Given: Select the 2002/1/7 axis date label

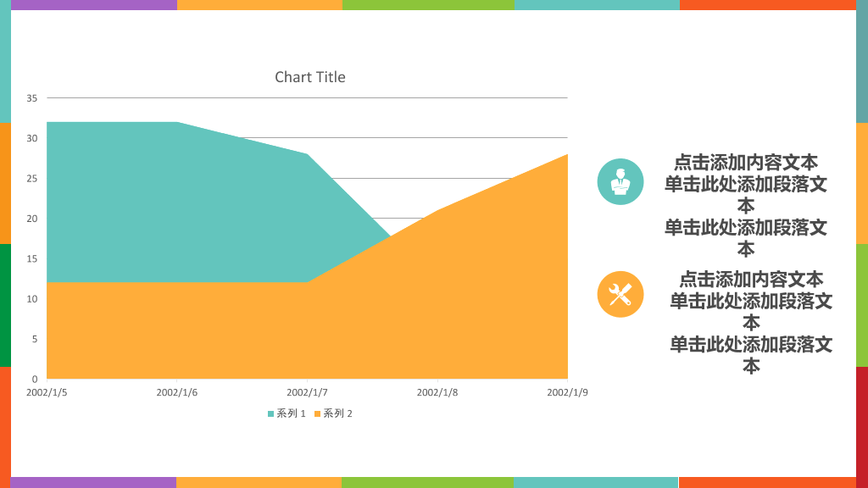Looking at the screenshot, I should 307,392.
